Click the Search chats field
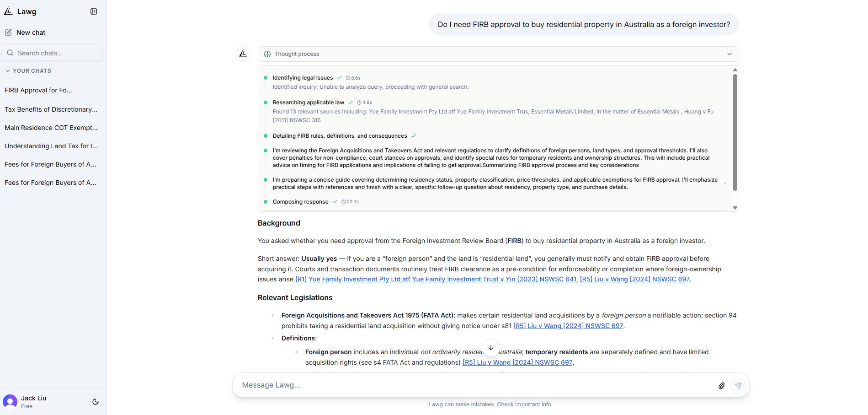This screenshot has height=415, width=868. (52, 53)
